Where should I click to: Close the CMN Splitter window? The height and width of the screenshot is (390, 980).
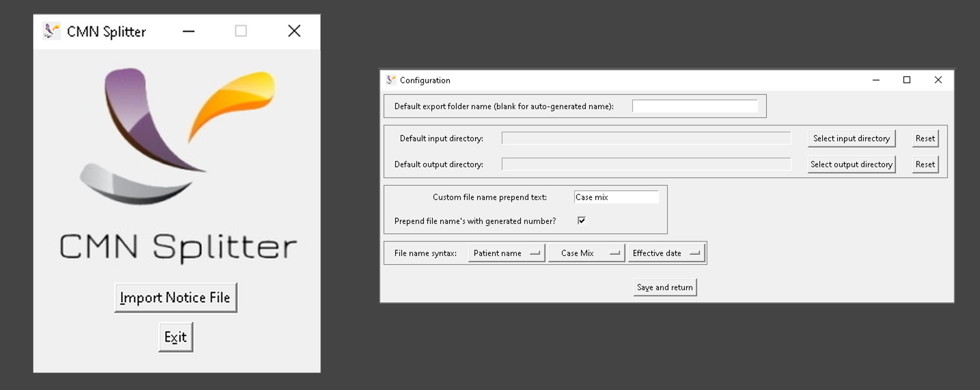click(294, 31)
